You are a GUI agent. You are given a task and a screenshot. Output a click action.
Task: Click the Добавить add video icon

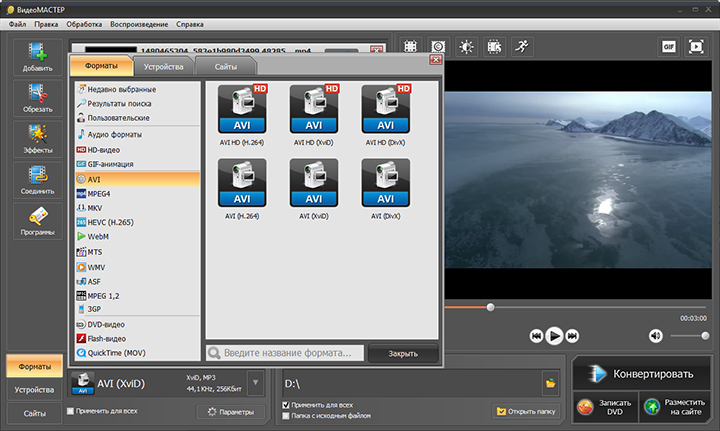[x=38, y=57]
